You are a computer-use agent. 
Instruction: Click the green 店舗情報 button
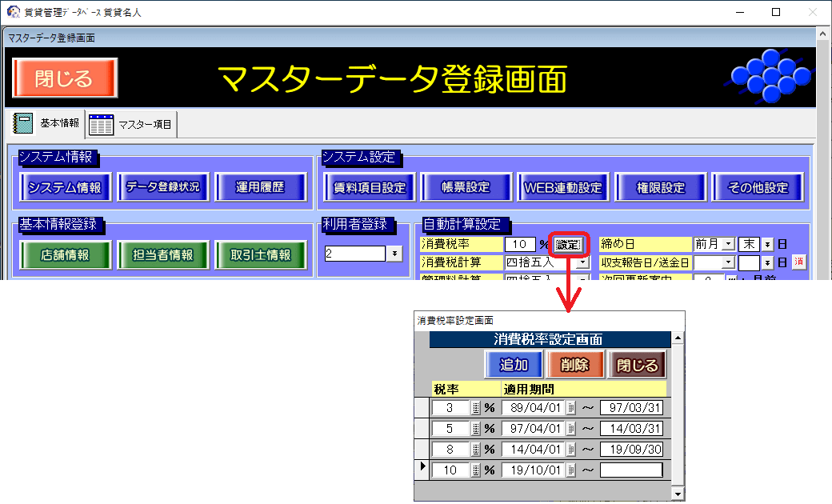pos(66,255)
